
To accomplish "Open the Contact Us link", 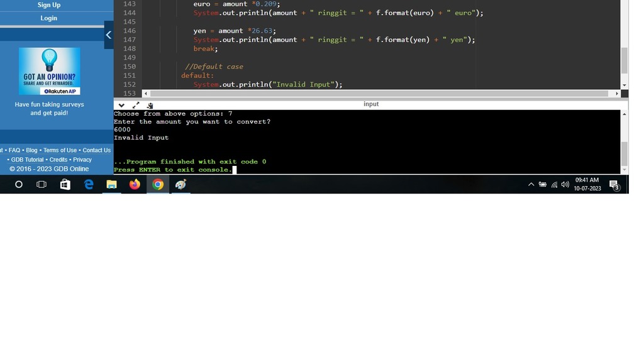I will click(96, 150).
